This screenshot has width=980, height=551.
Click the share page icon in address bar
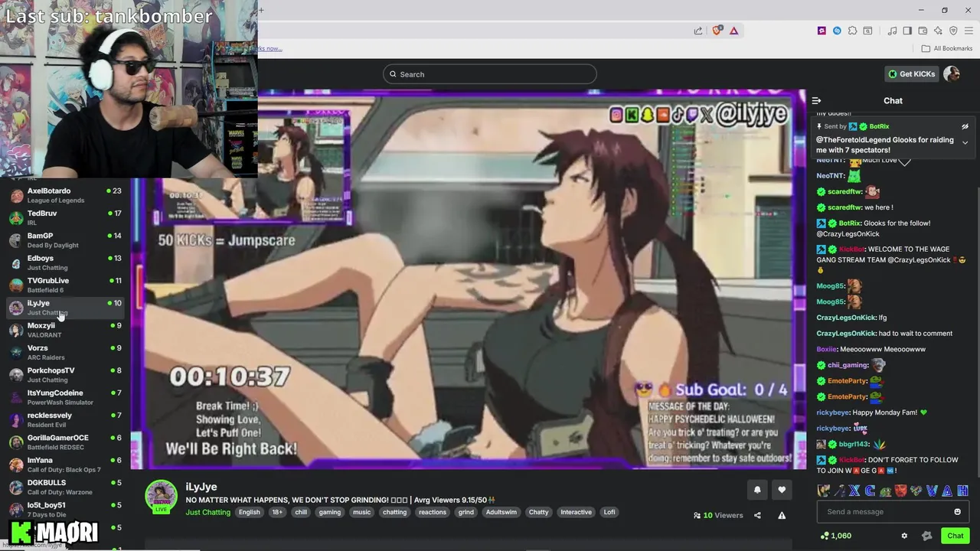point(698,31)
